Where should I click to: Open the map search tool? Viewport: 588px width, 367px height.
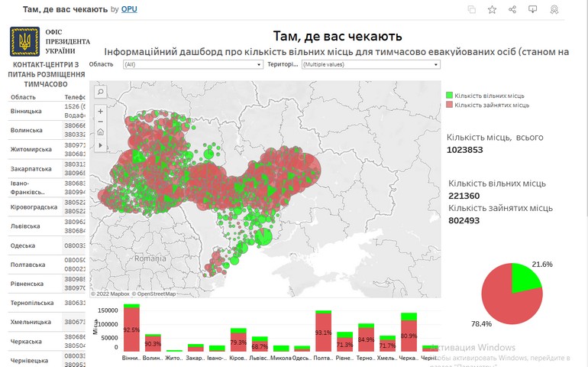(101, 92)
